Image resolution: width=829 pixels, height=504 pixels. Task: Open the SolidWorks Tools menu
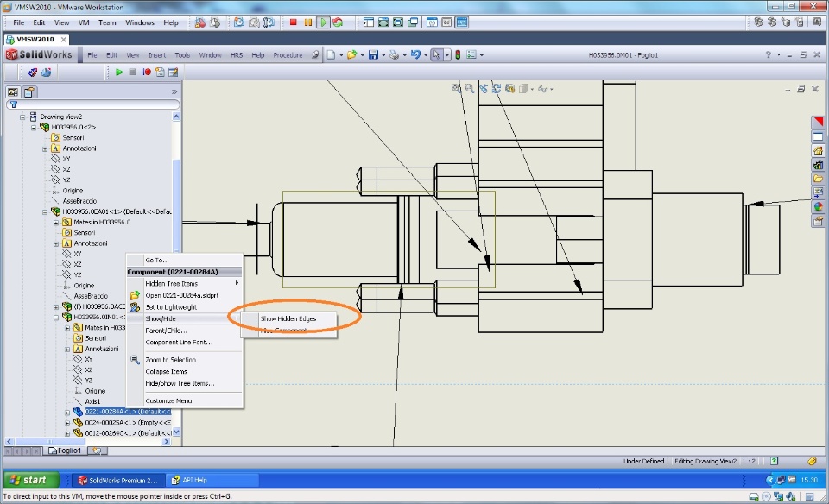click(x=182, y=55)
